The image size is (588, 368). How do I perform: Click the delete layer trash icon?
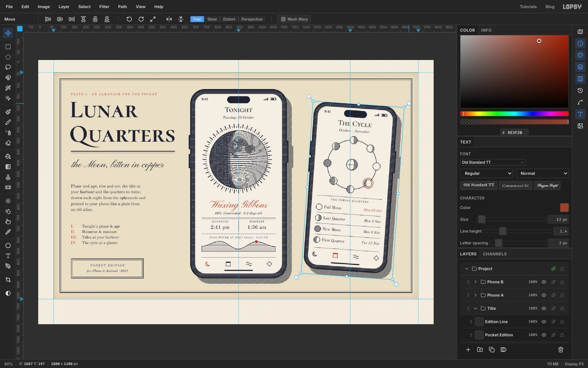(x=561, y=350)
